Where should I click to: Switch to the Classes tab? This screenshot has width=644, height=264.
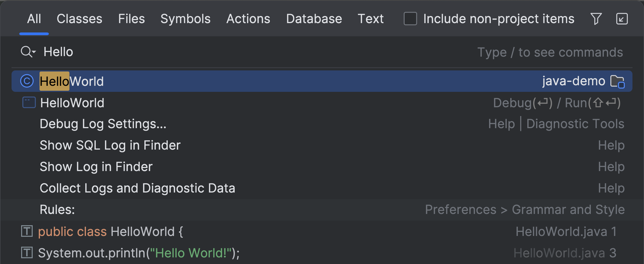(79, 19)
